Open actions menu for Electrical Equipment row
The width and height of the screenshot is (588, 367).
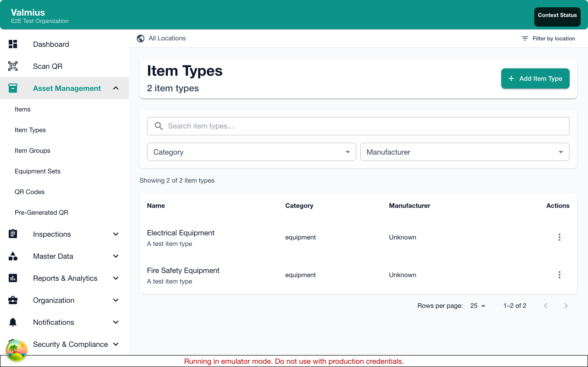click(559, 237)
